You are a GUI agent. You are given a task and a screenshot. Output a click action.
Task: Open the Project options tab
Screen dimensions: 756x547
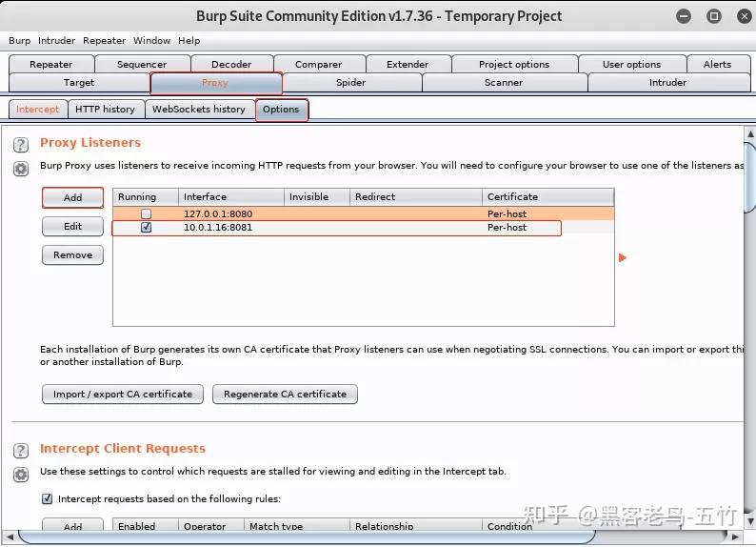(514, 64)
